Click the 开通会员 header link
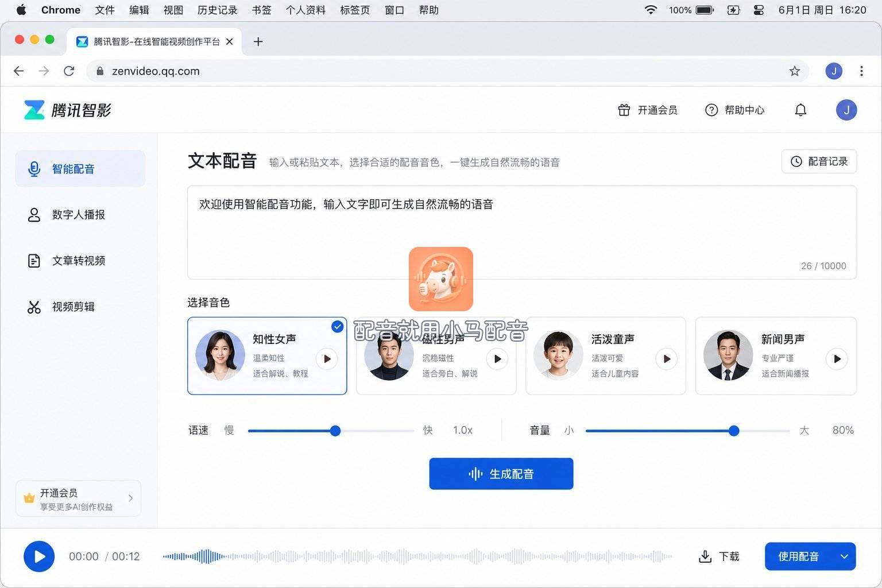The image size is (882, 588). pyautogui.click(x=648, y=110)
